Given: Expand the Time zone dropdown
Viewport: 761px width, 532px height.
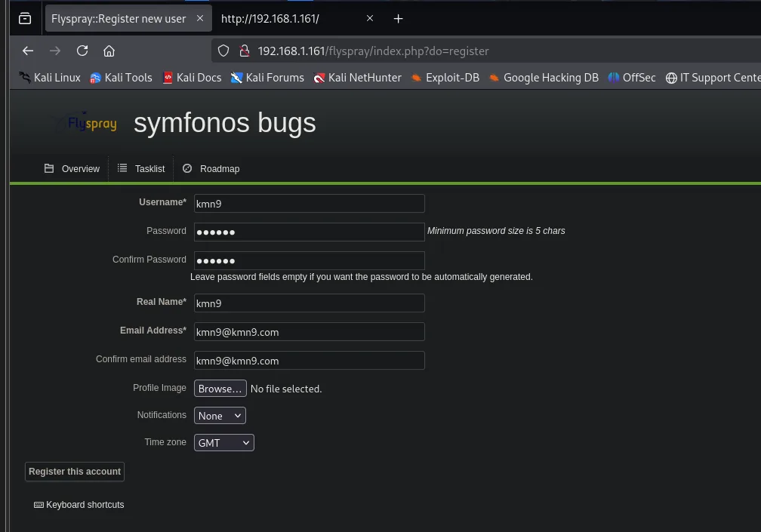Looking at the screenshot, I should click(x=223, y=443).
